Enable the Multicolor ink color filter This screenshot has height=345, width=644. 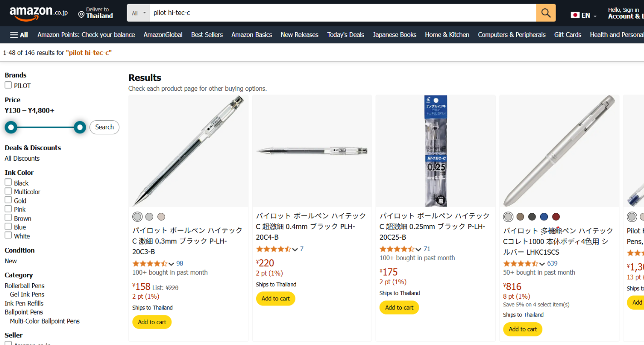pyautogui.click(x=8, y=192)
